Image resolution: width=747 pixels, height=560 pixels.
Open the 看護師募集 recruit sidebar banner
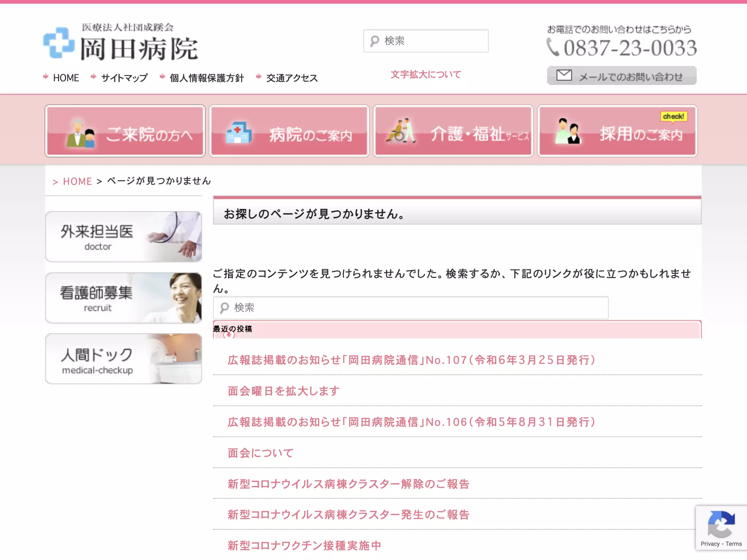(x=124, y=298)
